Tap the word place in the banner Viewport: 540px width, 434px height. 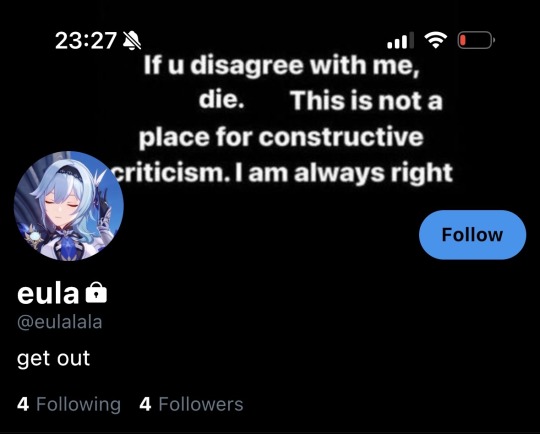click(x=174, y=138)
